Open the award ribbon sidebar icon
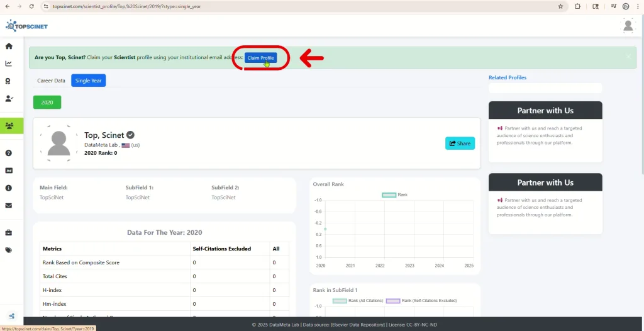Screen dimensions: 644x331 [8, 81]
